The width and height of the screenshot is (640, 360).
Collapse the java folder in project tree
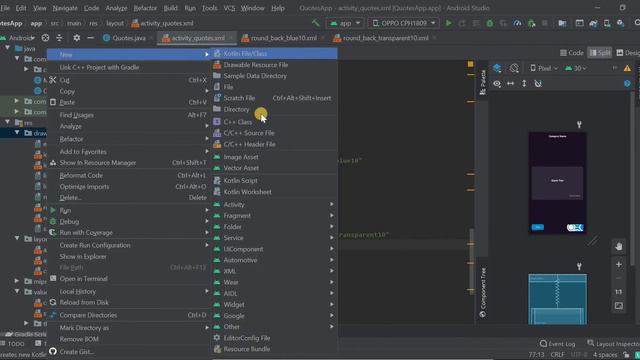7,48
